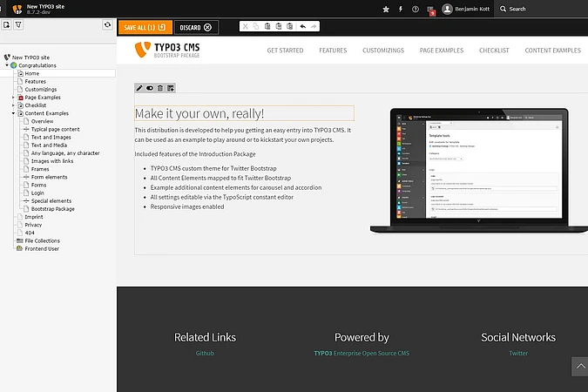Click the flush cache lightning icon

[401, 9]
